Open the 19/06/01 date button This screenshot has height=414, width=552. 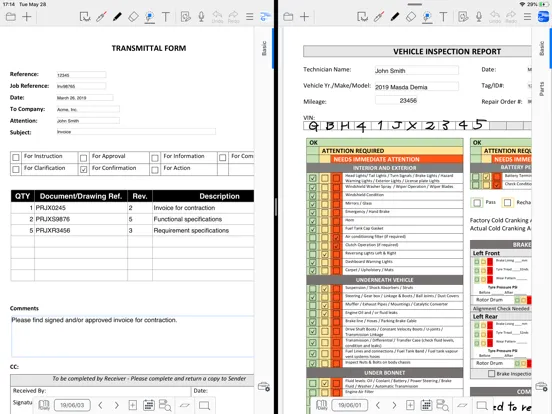click(x=350, y=405)
